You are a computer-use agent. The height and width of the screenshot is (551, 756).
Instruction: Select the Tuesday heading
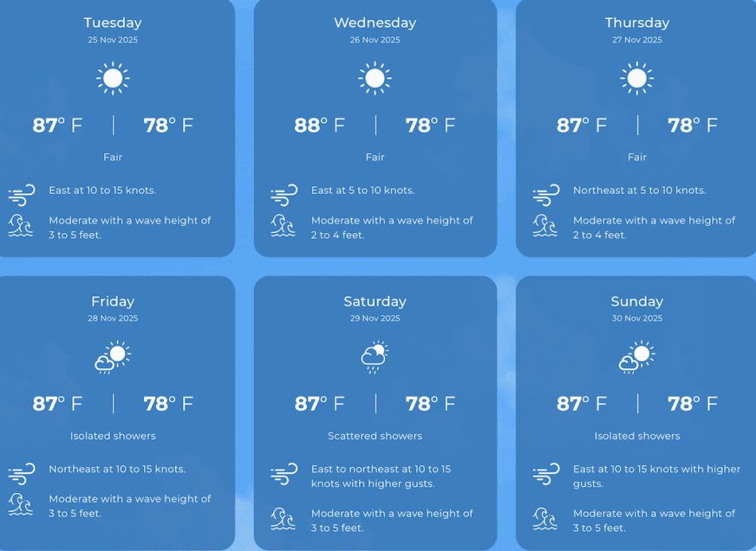[x=113, y=22]
